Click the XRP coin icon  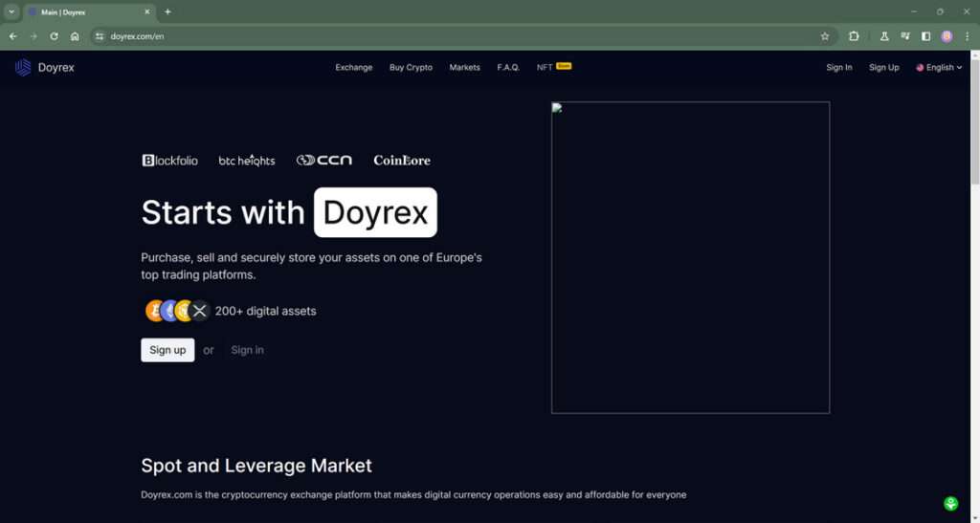coord(199,311)
